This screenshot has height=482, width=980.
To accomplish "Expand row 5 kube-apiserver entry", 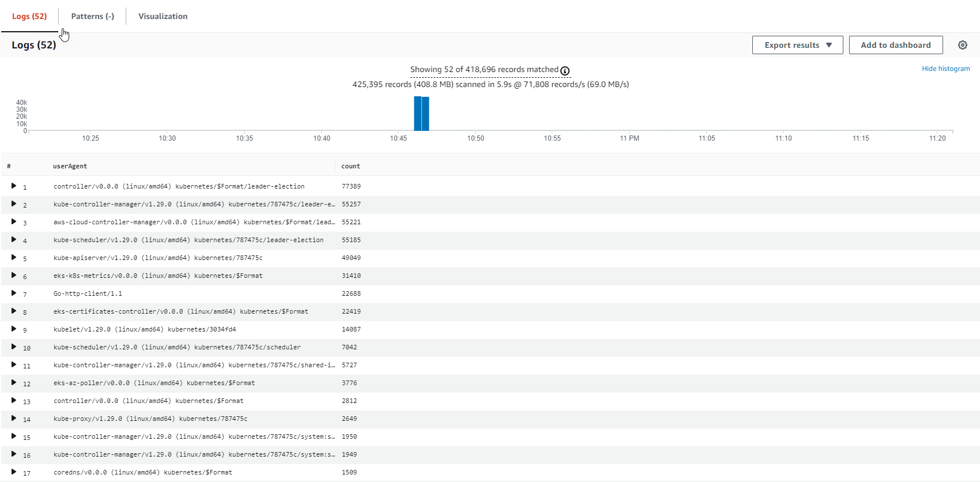I will (14, 257).
